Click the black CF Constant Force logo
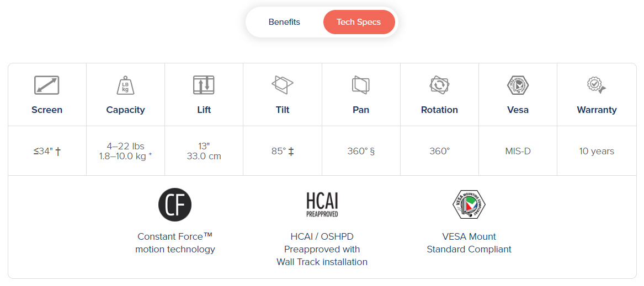 (x=175, y=204)
